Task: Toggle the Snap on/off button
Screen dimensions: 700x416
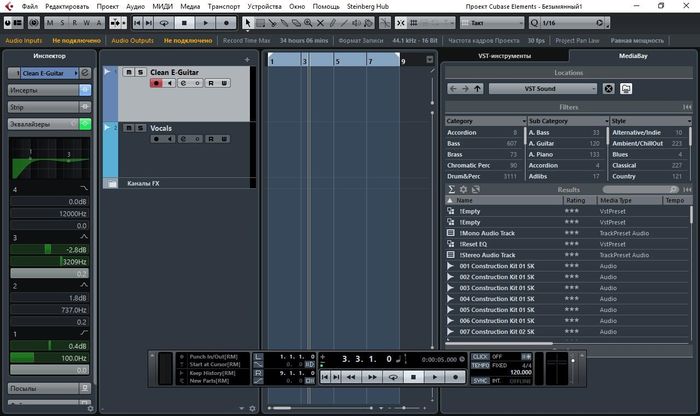Action: [401, 23]
